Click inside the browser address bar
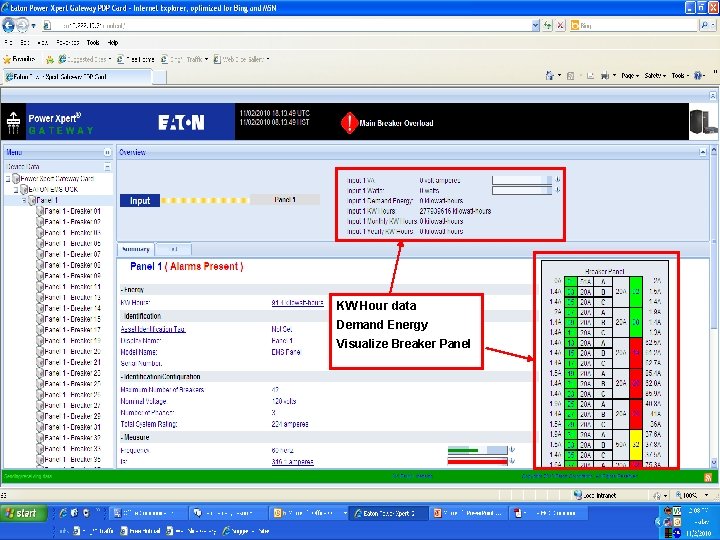The height and width of the screenshot is (540, 720). (292, 26)
